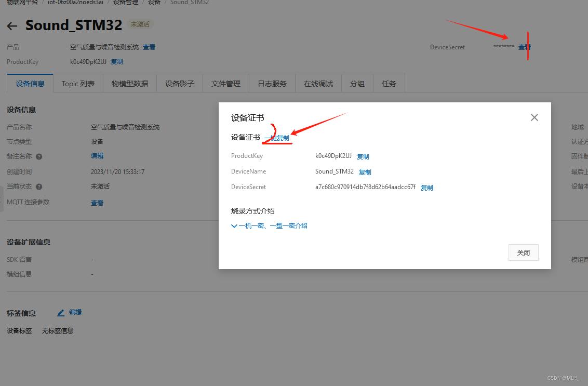Image resolution: width=588 pixels, height=386 pixels.
Task: Open the 物模型数据 tab
Action: pos(130,84)
